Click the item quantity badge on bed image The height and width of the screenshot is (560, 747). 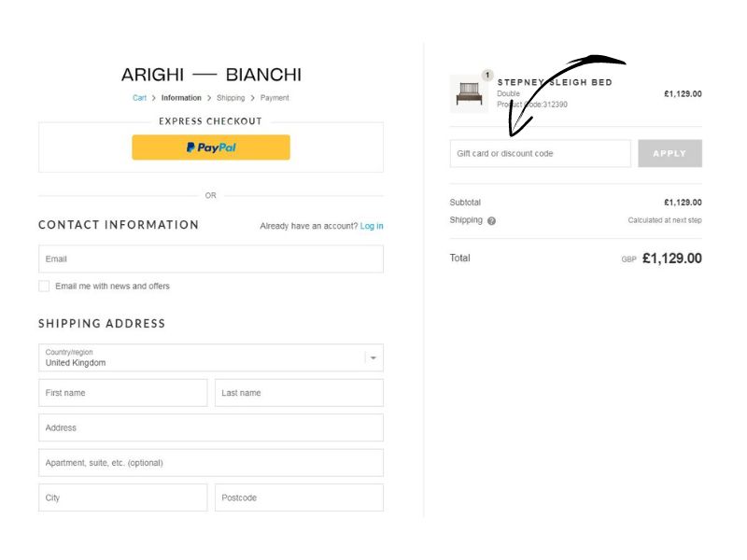pos(486,75)
